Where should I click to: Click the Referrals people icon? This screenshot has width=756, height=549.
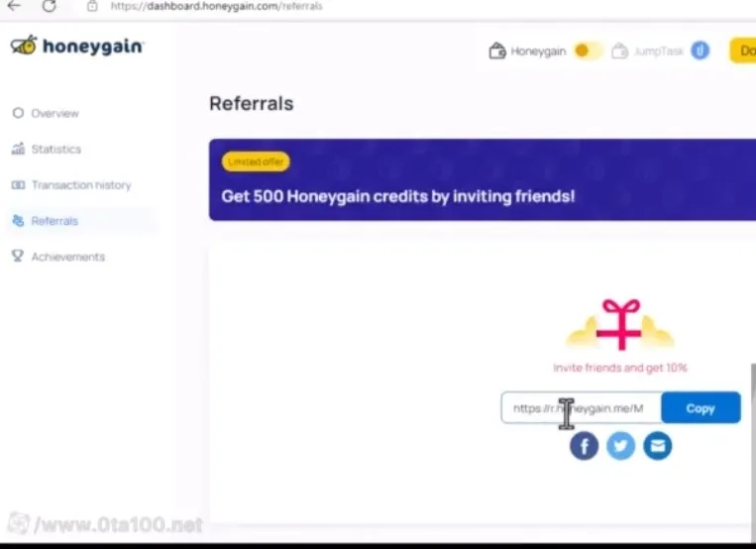(x=18, y=220)
